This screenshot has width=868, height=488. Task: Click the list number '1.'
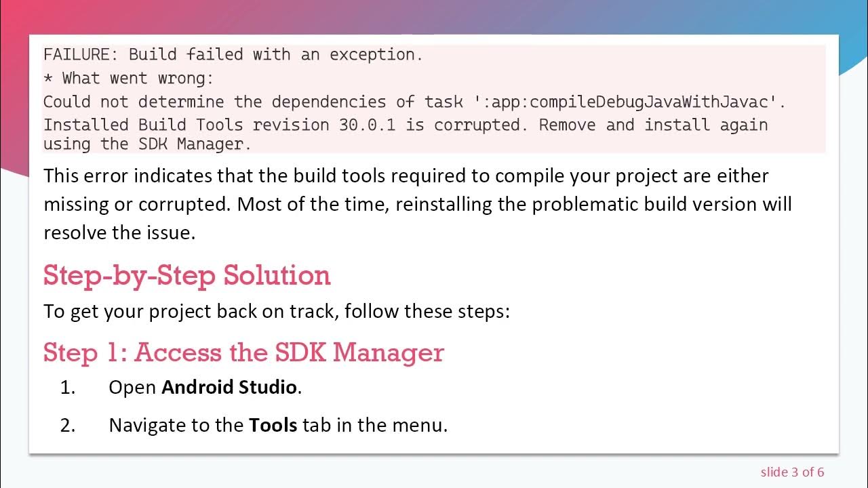(x=68, y=388)
